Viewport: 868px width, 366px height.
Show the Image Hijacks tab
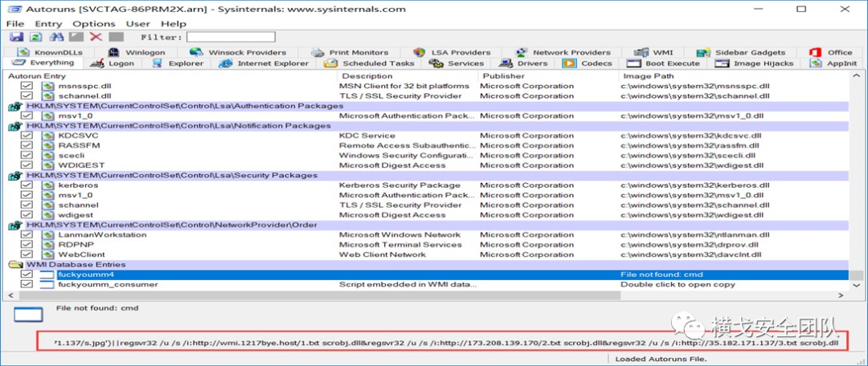[755, 63]
